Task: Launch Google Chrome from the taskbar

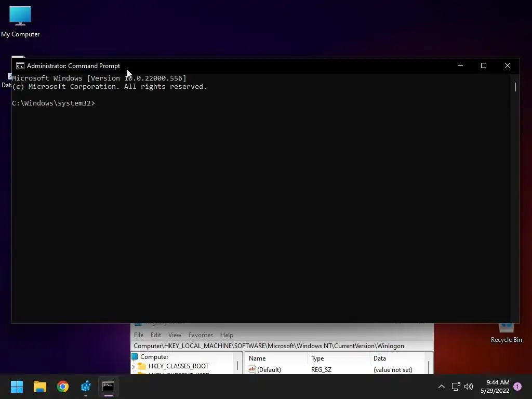Action: tap(63, 387)
